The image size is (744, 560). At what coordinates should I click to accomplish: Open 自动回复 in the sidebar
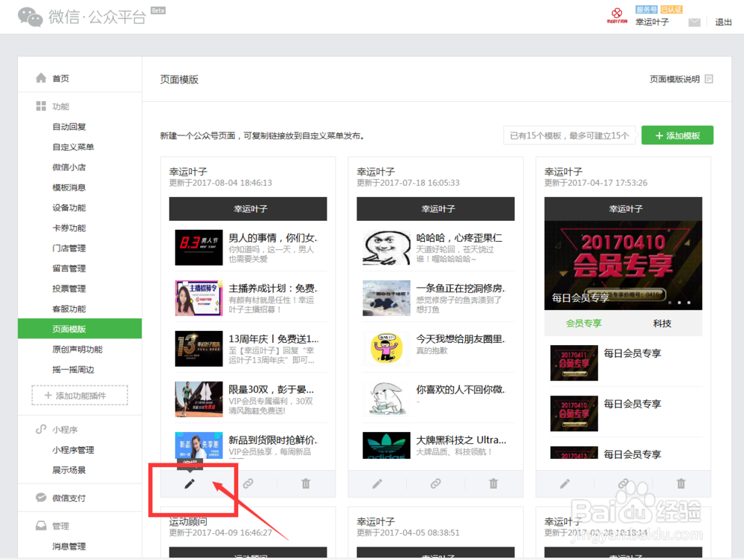[x=69, y=126]
